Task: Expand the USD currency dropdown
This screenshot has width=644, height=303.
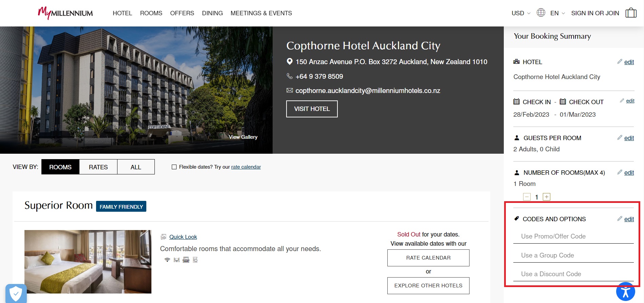Action: point(521,13)
